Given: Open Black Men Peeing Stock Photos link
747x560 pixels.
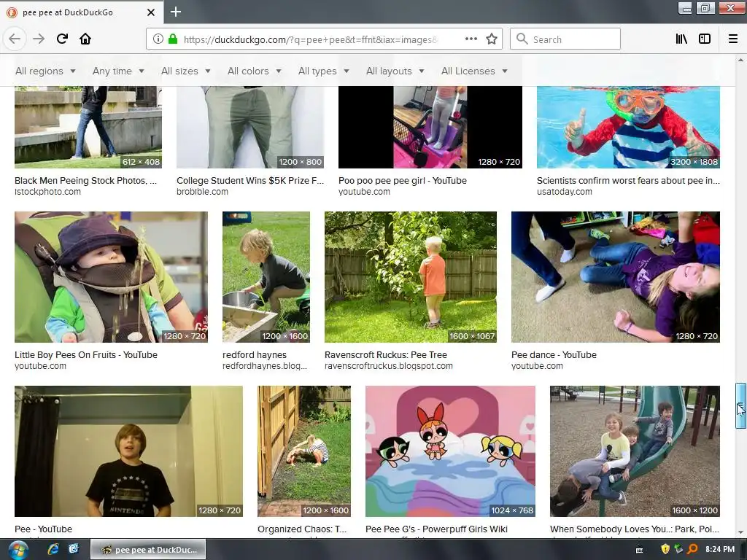Looking at the screenshot, I should [86, 181].
